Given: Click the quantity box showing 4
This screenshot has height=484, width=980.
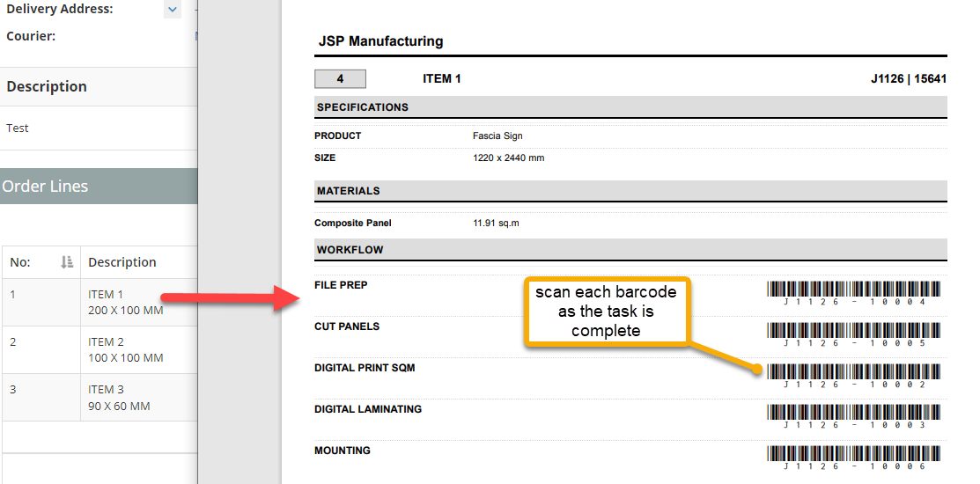Looking at the screenshot, I should pyautogui.click(x=340, y=79).
